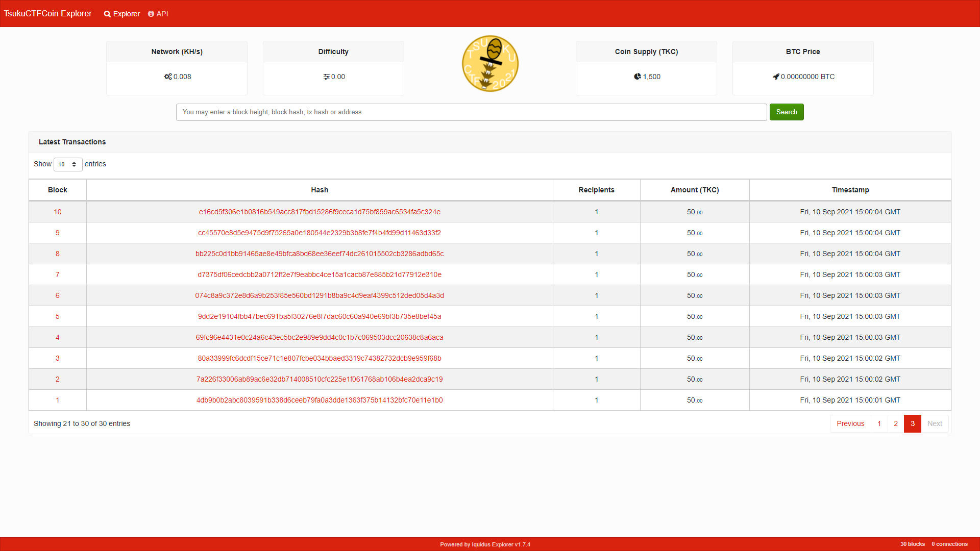The width and height of the screenshot is (980, 551).
Task: Open the API nav menu item
Action: coord(162,14)
